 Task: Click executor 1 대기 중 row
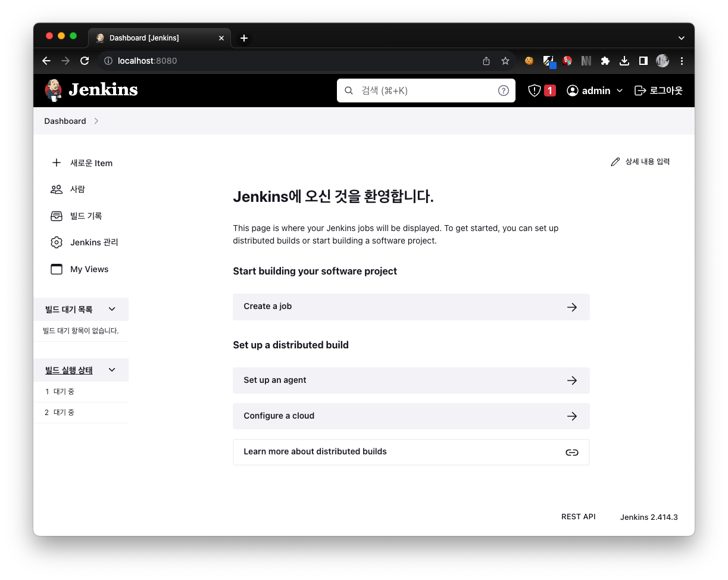(x=81, y=392)
